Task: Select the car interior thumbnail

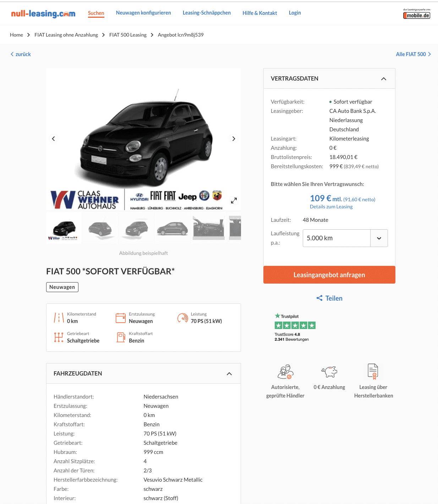Action: tap(209, 228)
